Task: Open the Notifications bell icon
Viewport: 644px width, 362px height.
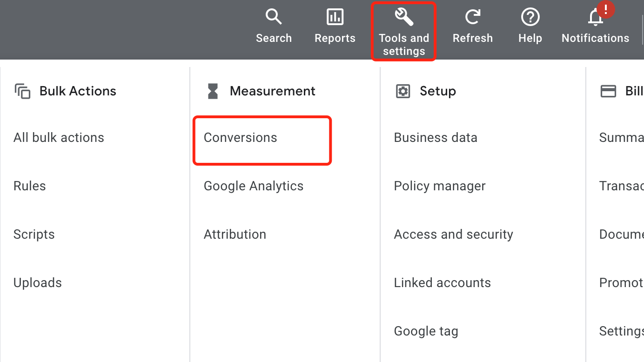Action: point(595,18)
